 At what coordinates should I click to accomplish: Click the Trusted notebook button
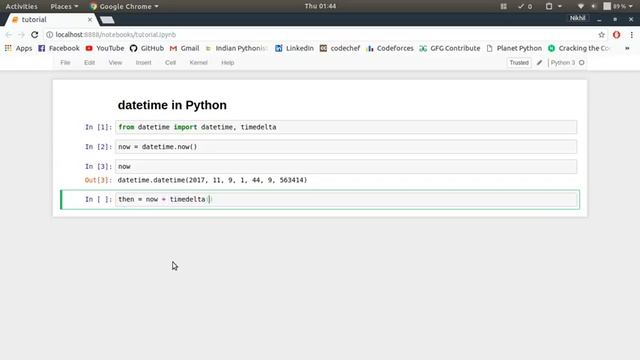(x=519, y=63)
